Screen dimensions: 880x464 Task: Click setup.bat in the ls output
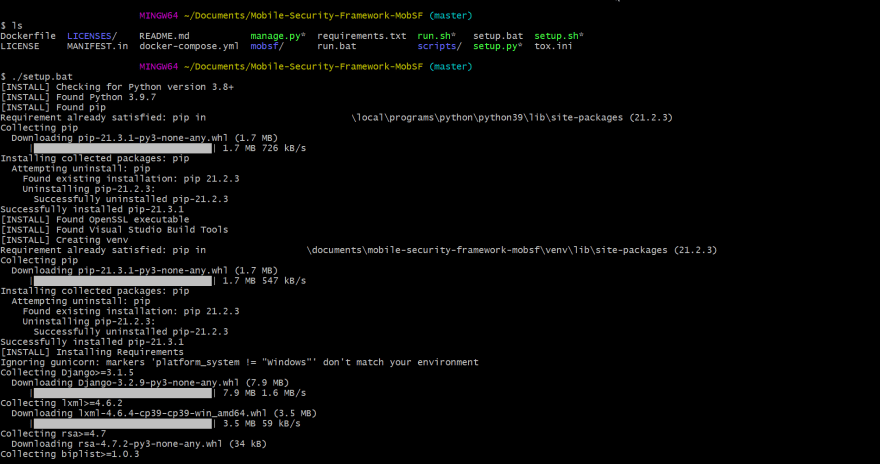point(498,36)
